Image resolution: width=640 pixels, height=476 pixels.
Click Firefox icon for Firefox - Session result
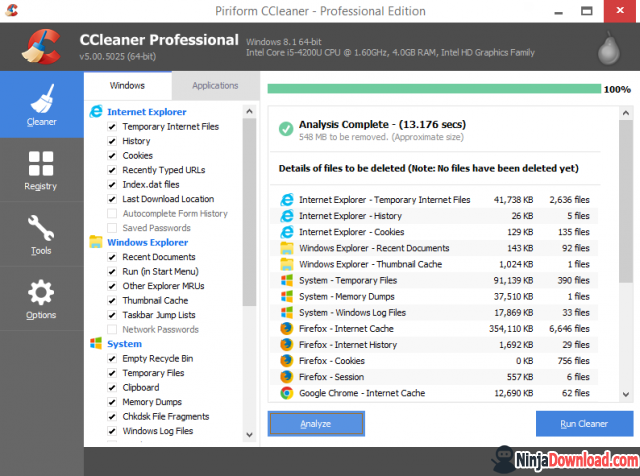click(287, 377)
